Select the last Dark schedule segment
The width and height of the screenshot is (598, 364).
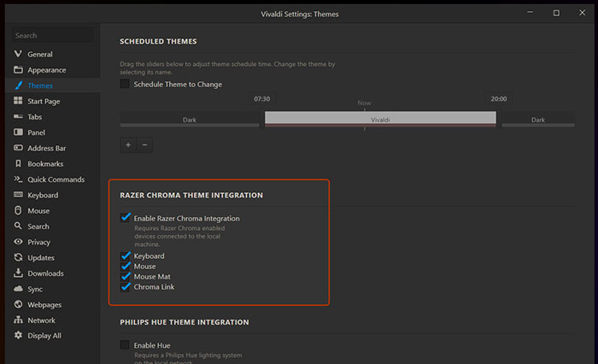pyautogui.click(x=537, y=120)
